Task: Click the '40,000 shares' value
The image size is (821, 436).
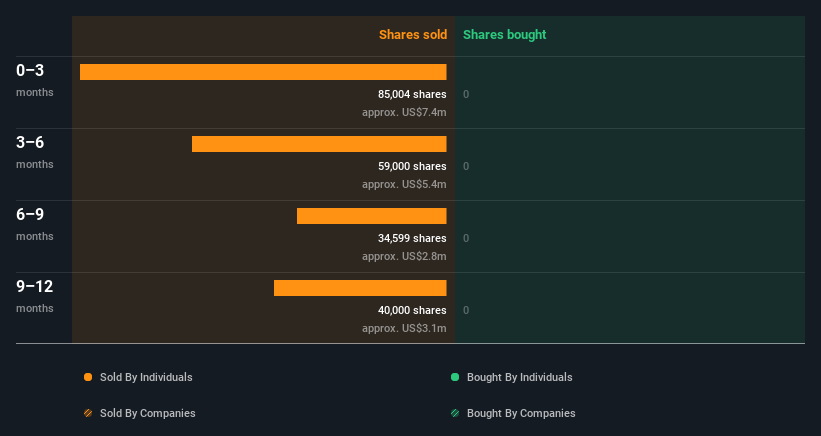Action: tap(412, 310)
